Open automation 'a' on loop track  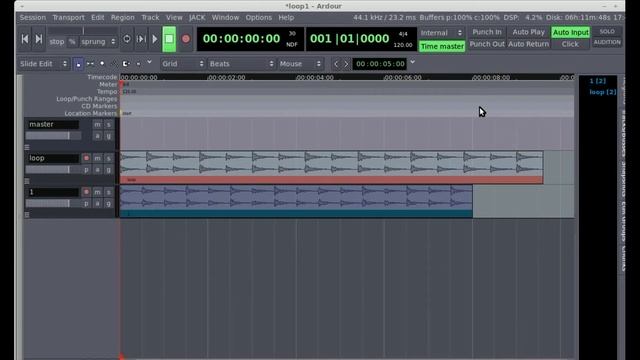tap(97, 169)
